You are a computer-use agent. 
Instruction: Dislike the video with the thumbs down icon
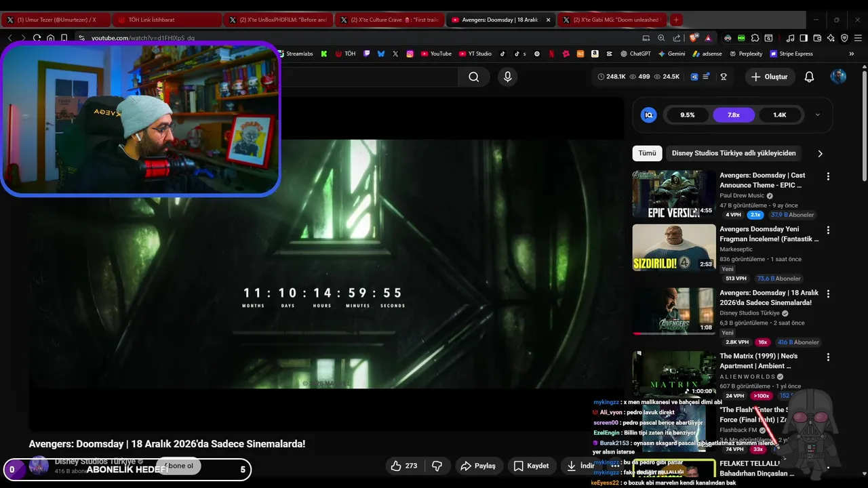pos(437,466)
